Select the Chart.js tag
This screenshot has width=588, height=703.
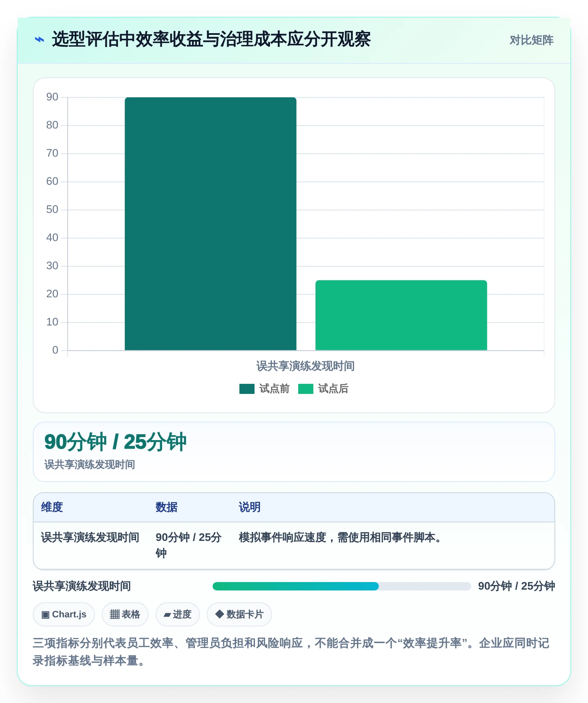click(64, 614)
